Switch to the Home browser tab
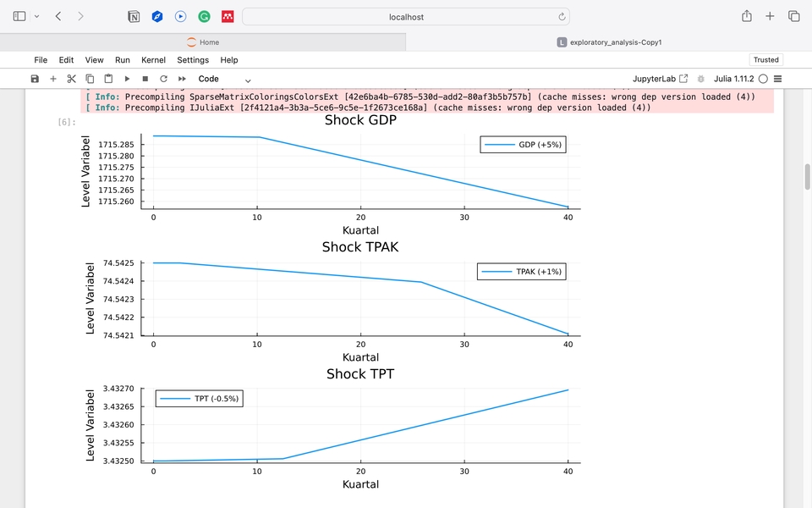 pyautogui.click(x=203, y=42)
